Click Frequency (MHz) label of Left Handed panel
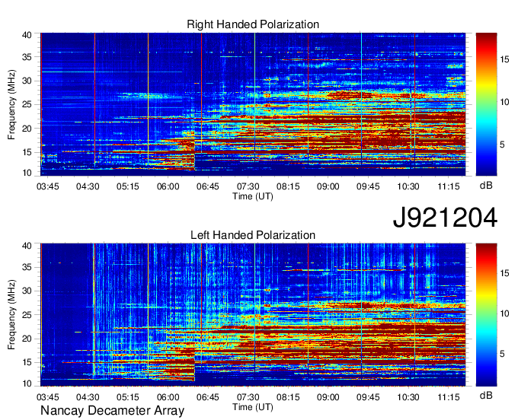The width and height of the screenshot is (518, 420). pos(11,315)
